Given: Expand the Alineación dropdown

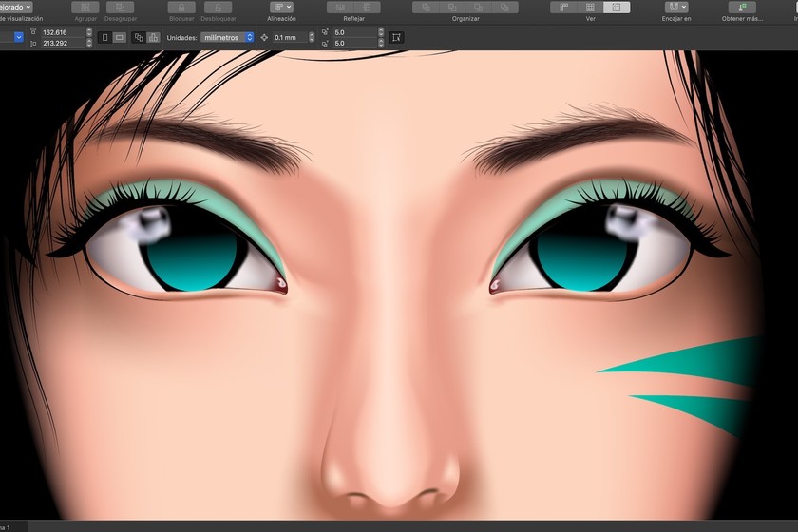Looking at the screenshot, I should click(281, 7).
